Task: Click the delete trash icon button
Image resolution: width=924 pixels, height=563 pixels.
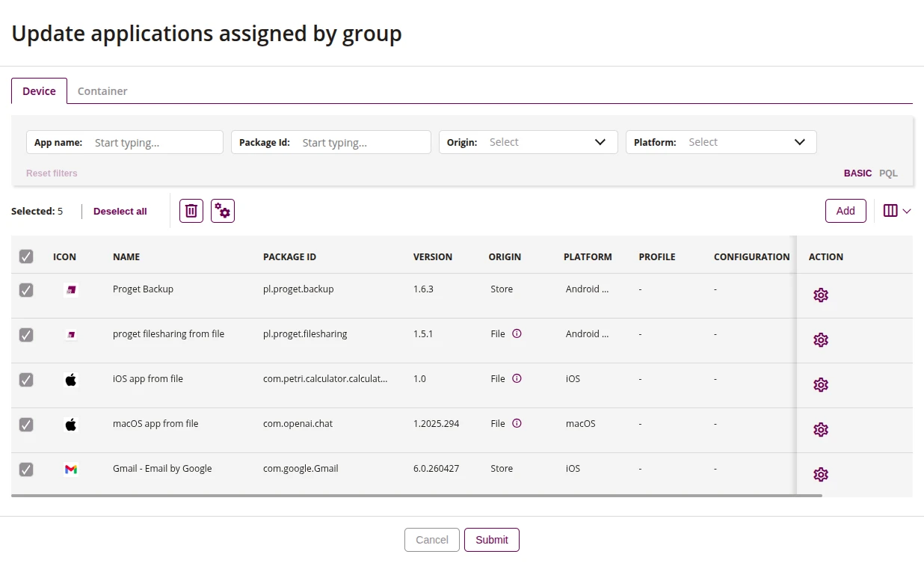Action: coord(191,211)
